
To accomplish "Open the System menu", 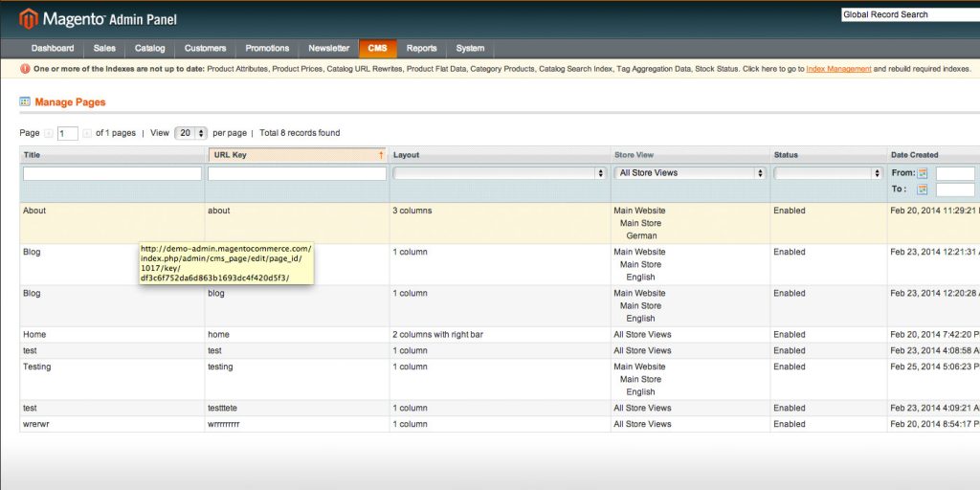I will [x=470, y=48].
